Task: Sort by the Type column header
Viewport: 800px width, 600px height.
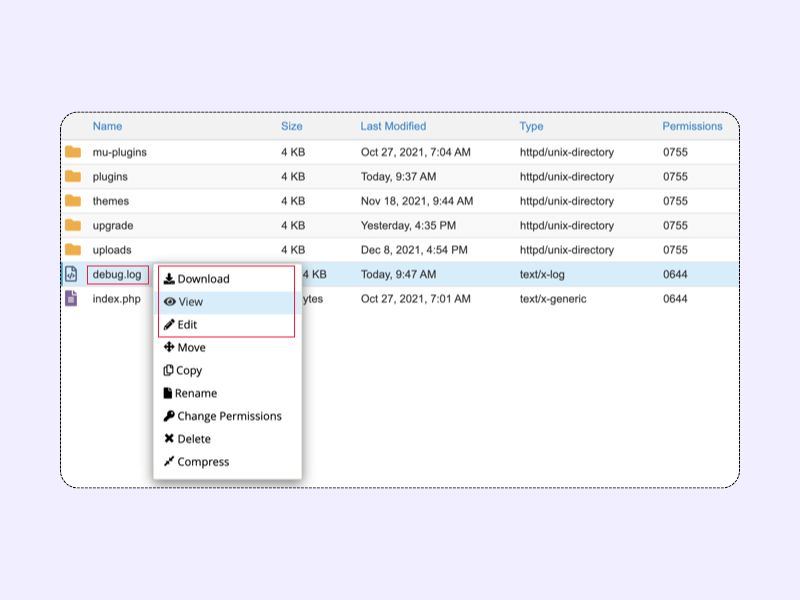Action: click(x=531, y=126)
